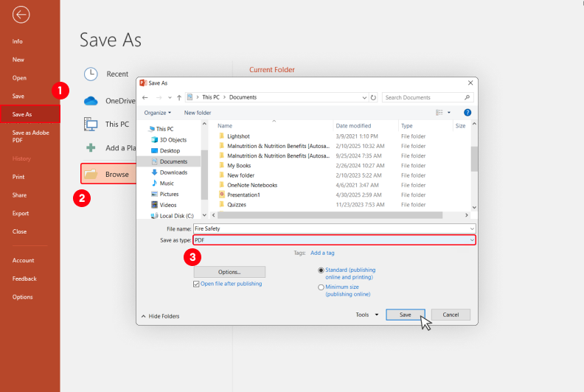The image size is (584, 392).
Task: Click the Music note icon
Action: [154, 183]
